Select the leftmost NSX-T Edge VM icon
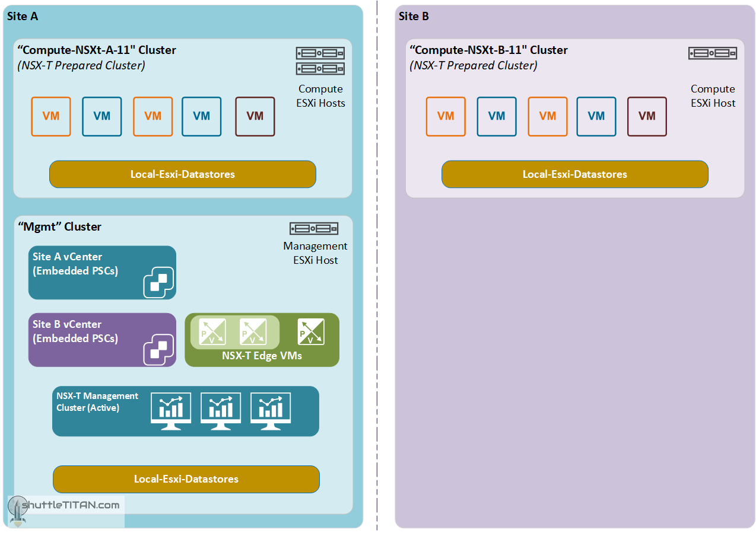 click(x=212, y=331)
